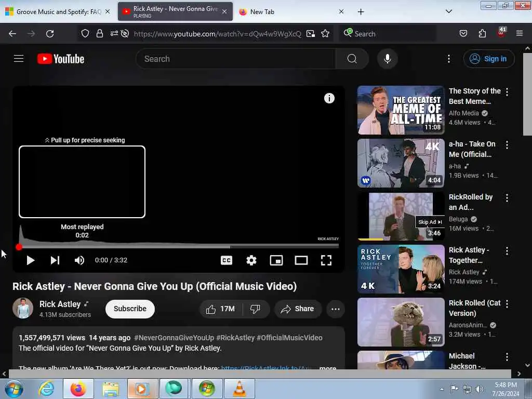Open options for 'The Story of the Best Meme'
This screenshot has width=532, height=399.
(507, 91)
